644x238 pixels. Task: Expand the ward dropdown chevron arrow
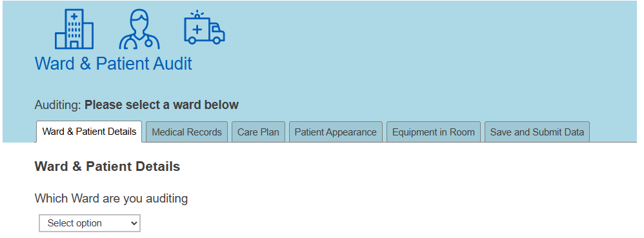point(133,223)
